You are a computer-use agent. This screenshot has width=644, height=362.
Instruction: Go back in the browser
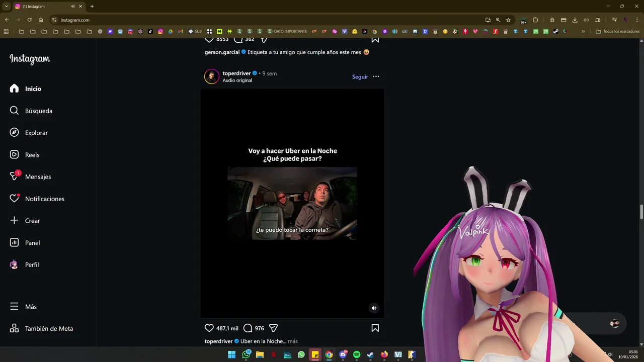pos(7,20)
